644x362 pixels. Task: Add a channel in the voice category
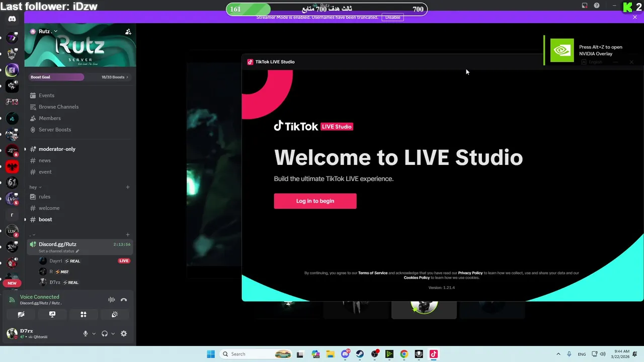pos(128,234)
